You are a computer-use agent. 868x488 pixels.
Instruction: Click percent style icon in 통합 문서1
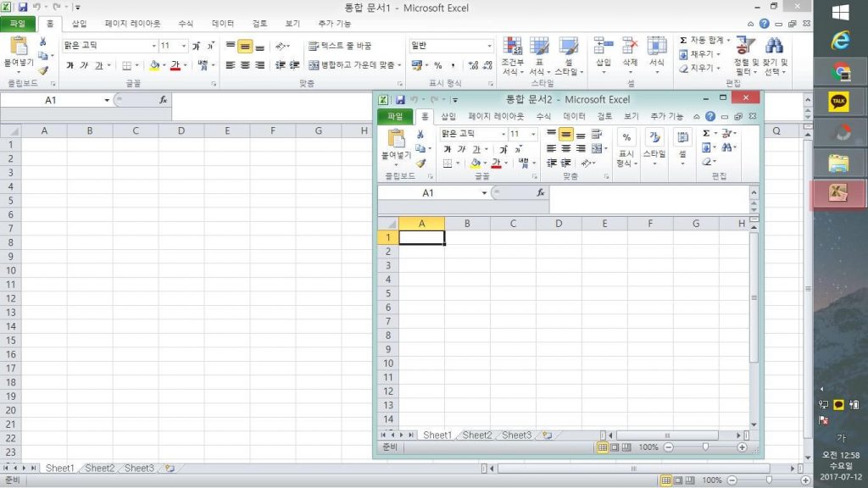click(438, 65)
